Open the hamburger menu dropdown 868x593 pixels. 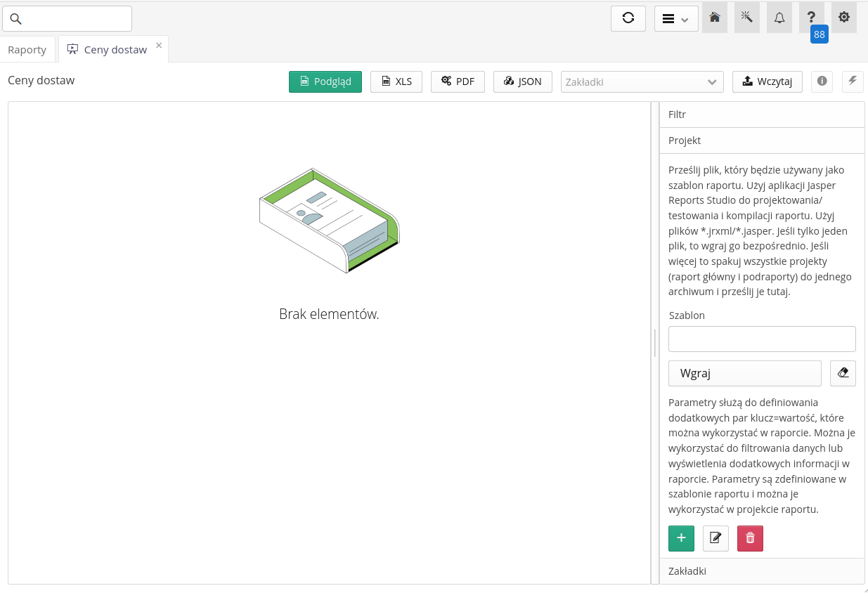click(675, 19)
